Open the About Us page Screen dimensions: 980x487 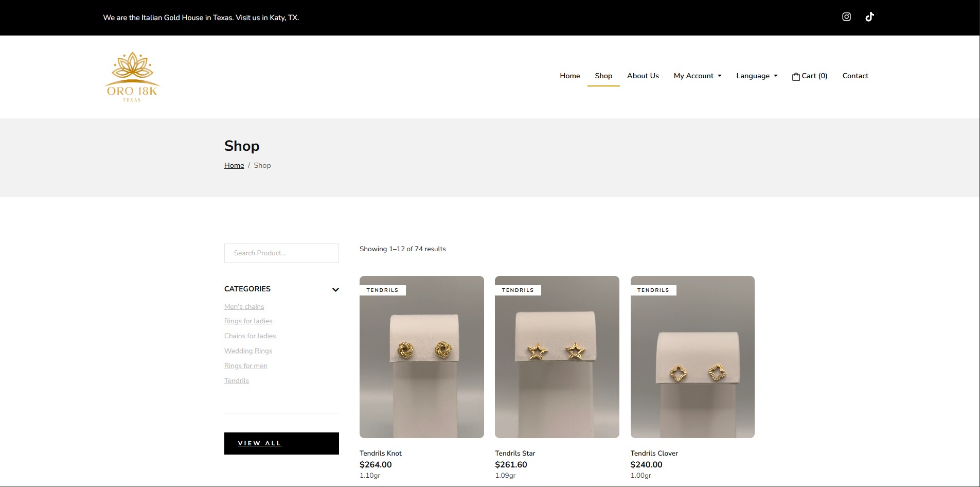click(643, 76)
